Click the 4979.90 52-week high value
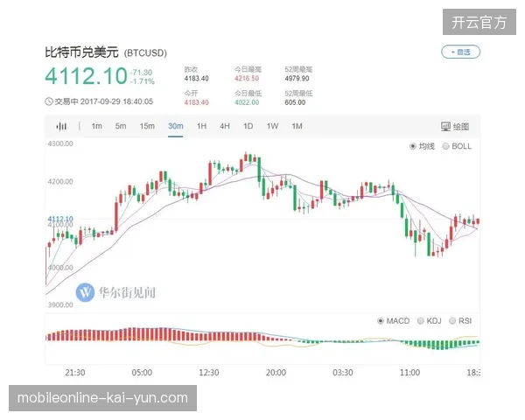The height and width of the screenshot is (420, 525). (297, 79)
